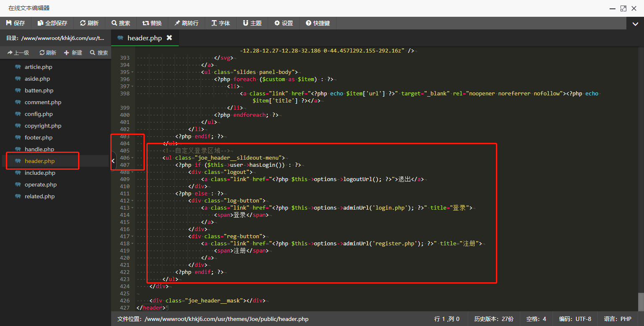The image size is (644, 326).
Task: Click the PHP icon beside article.php
Action: [18, 67]
